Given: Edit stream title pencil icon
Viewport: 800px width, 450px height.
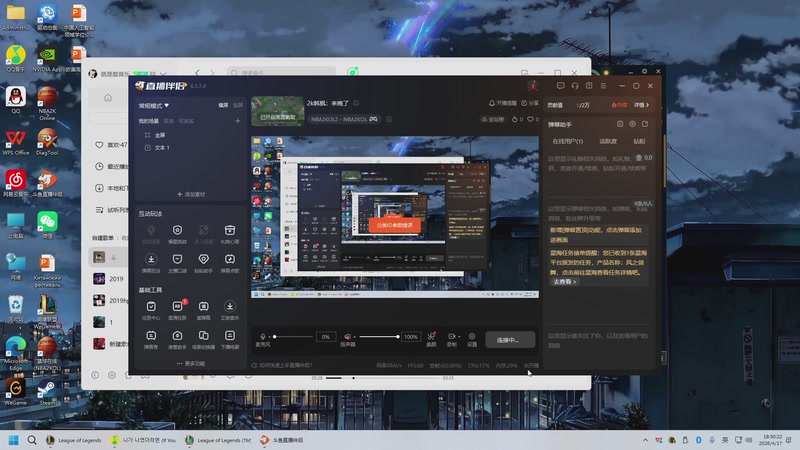Looking at the screenshot, I should pos(356,103).
